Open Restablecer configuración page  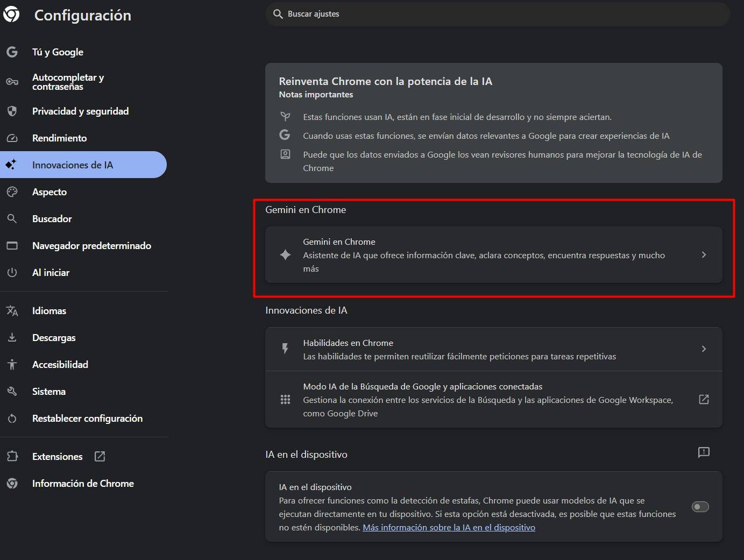coord(83,419)
